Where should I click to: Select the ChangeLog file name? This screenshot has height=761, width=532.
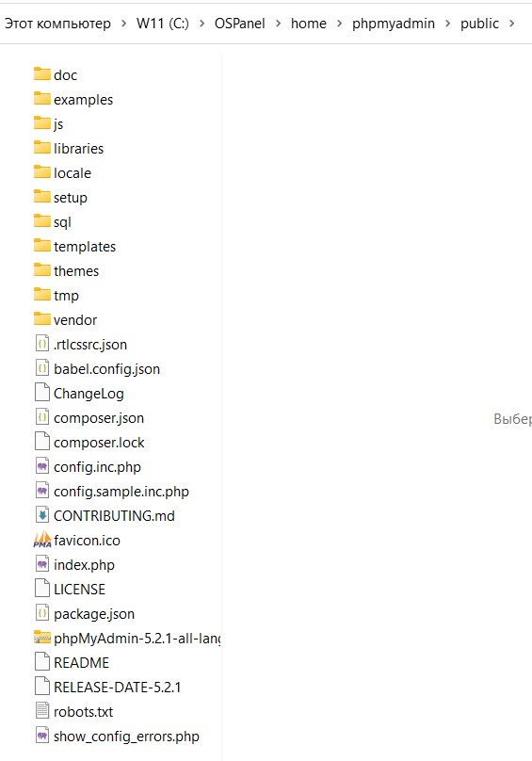(89, 394)
